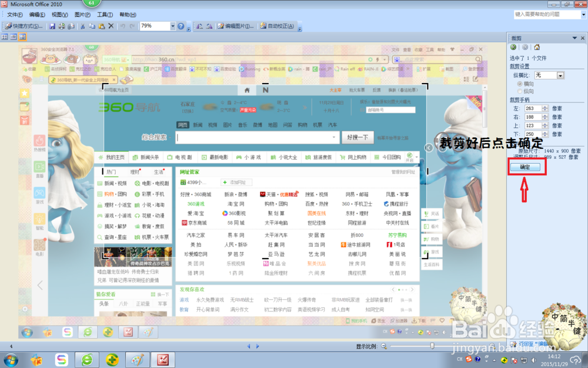
Task: Open the 工具(T) menu
Action: [105, 15]
